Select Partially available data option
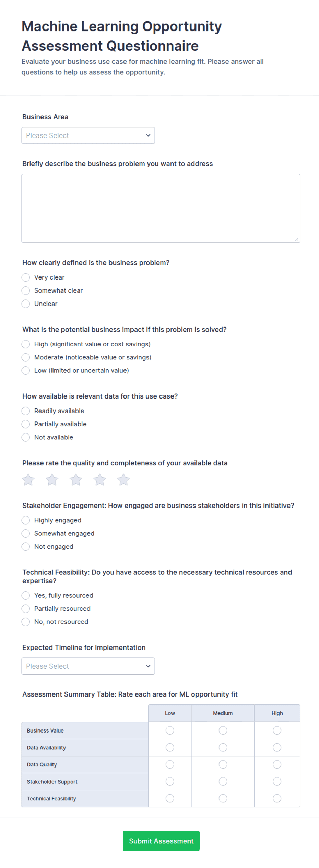 point(26,424)
